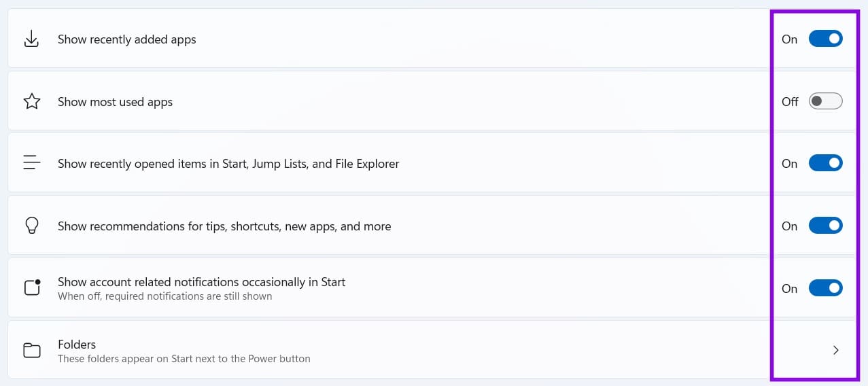Click "Show recently opened items in Start" label
This screenshot has height=386, width=868.
click(228, 164)
